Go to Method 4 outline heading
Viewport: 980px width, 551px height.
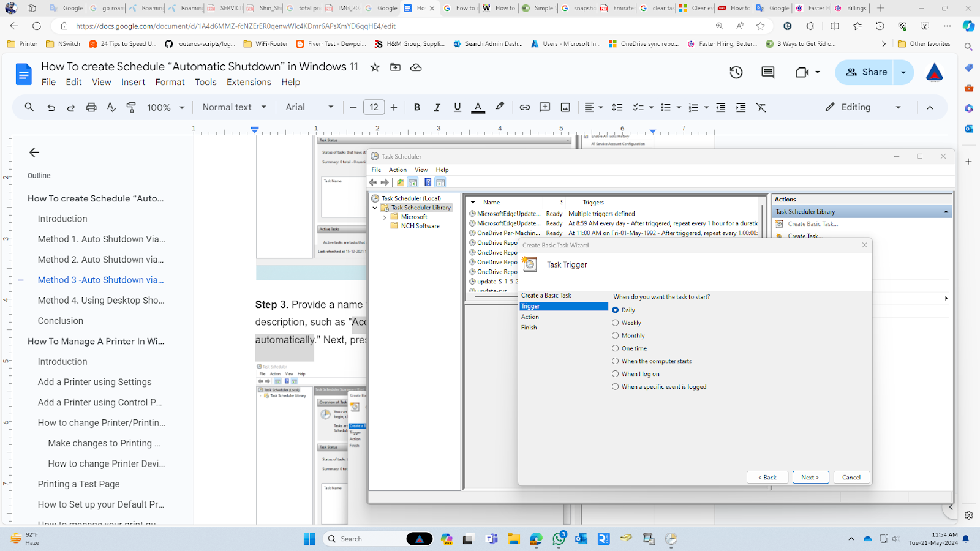pos(101,300)
